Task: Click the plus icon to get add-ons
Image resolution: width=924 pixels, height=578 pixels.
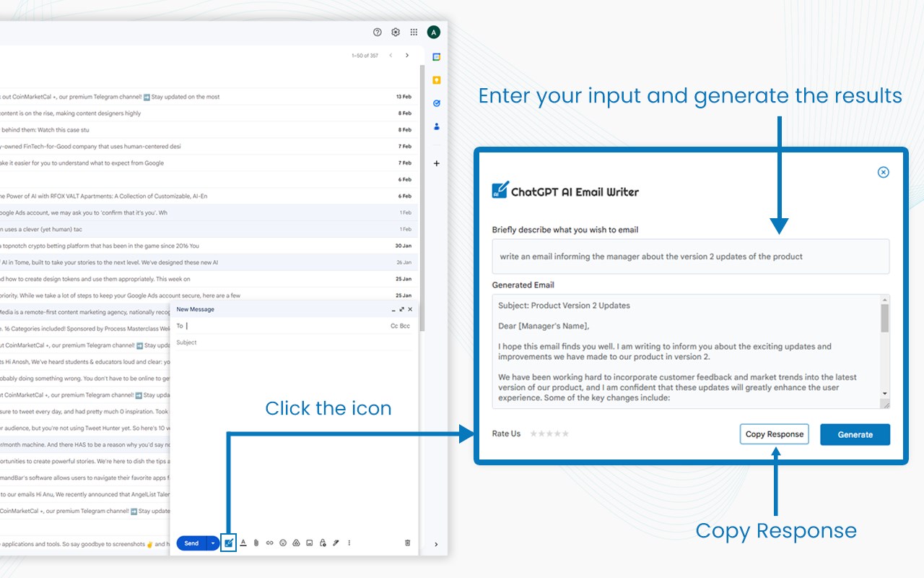Action: click(x=436, y=163)
